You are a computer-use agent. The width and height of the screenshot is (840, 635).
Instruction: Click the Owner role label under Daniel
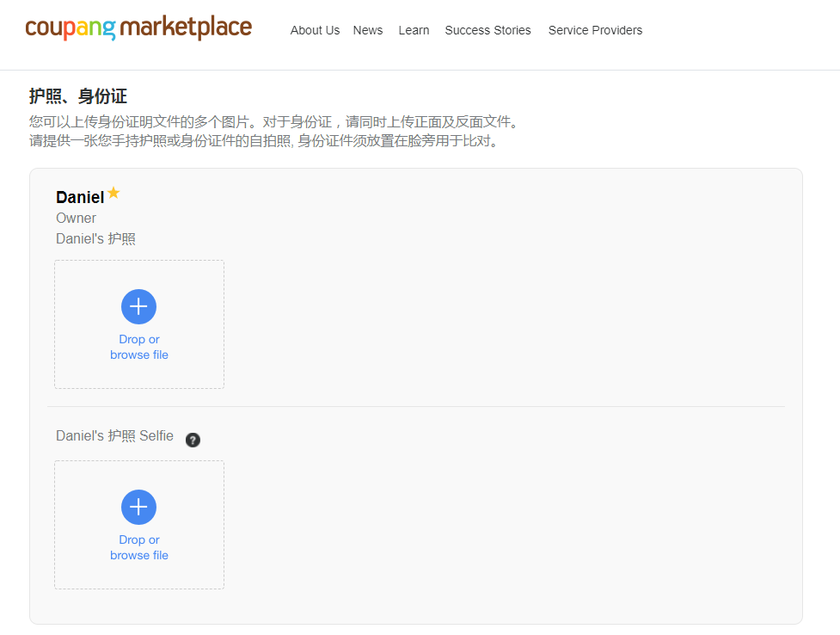coord(76,218)
